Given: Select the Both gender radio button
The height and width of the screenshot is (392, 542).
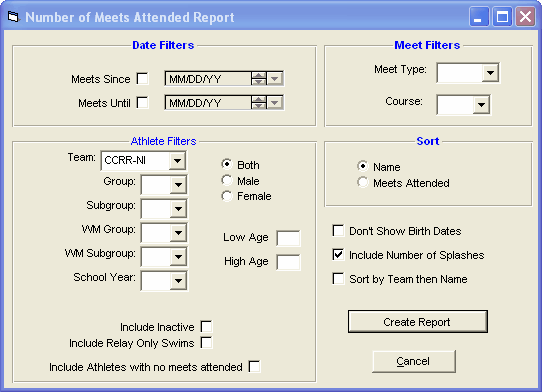Looking at the screenshot, I should [227, 164].
